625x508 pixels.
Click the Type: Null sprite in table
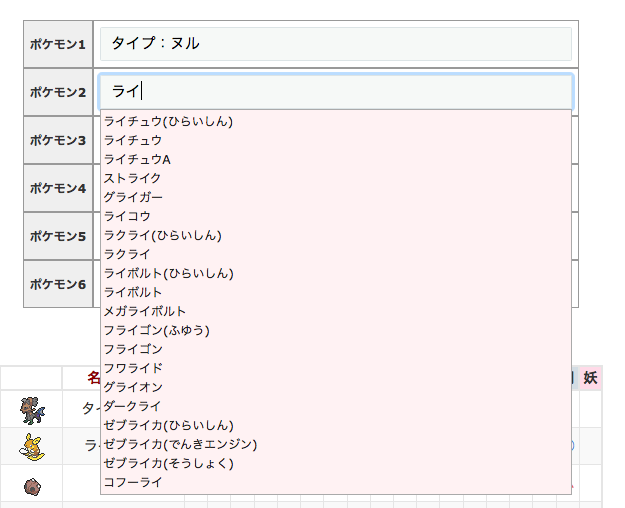(32, 410)
